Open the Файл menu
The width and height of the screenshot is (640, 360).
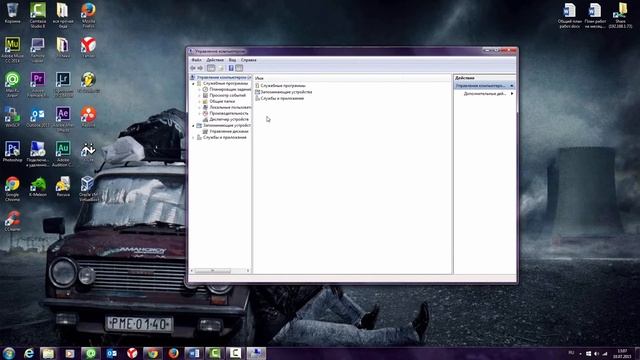[196, 60]
